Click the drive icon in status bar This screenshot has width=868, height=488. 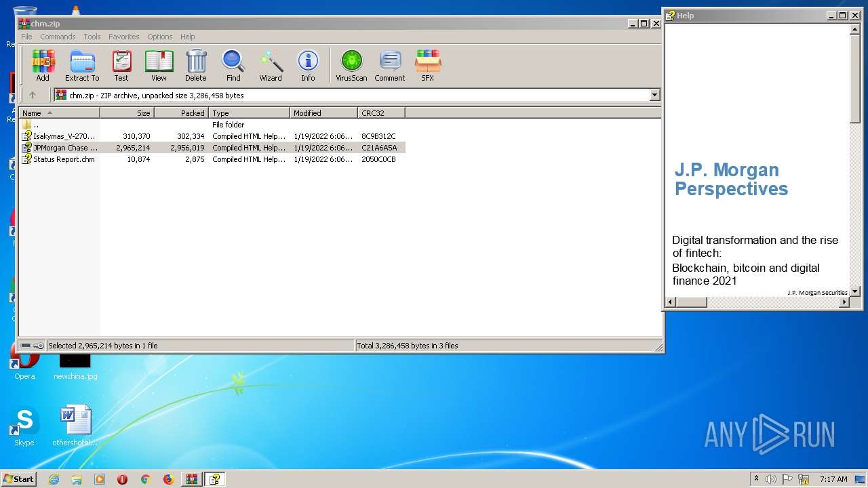tap(26, 346)
